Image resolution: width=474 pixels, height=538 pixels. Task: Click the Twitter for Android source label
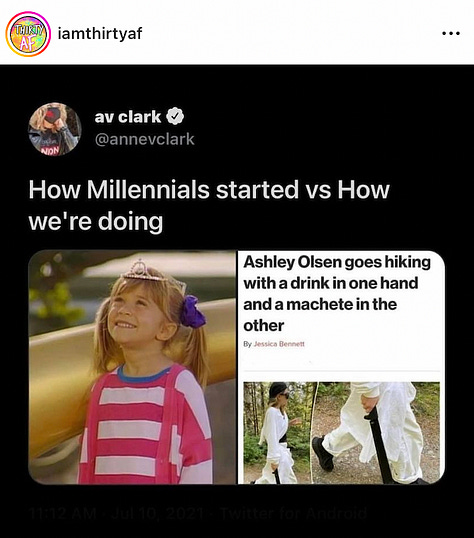pos(293,514)
